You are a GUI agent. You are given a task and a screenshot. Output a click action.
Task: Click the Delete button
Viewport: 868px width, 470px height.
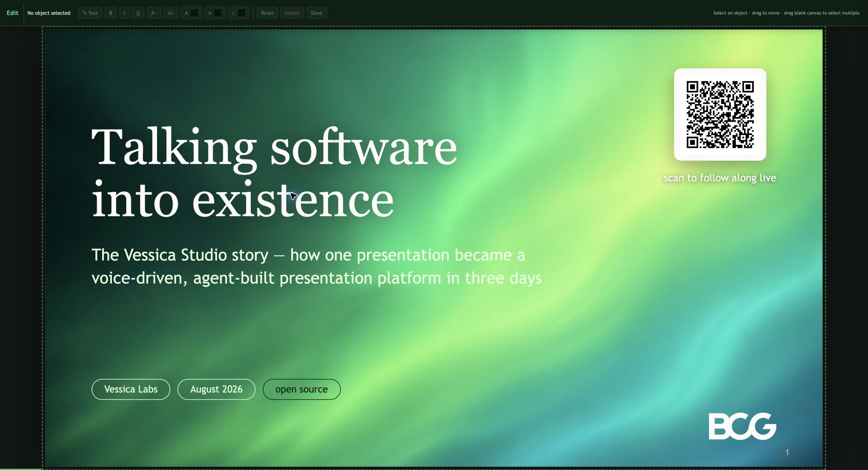point(292,13)
